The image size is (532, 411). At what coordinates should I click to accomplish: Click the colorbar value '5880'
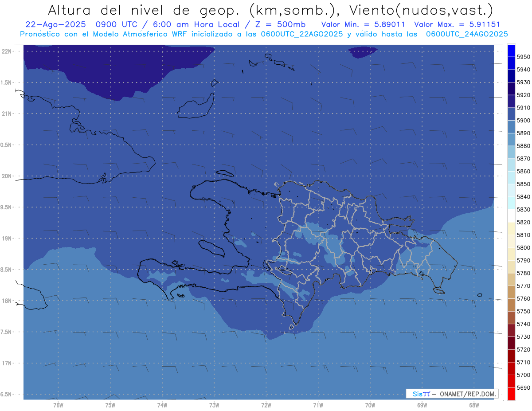[524, 146]
